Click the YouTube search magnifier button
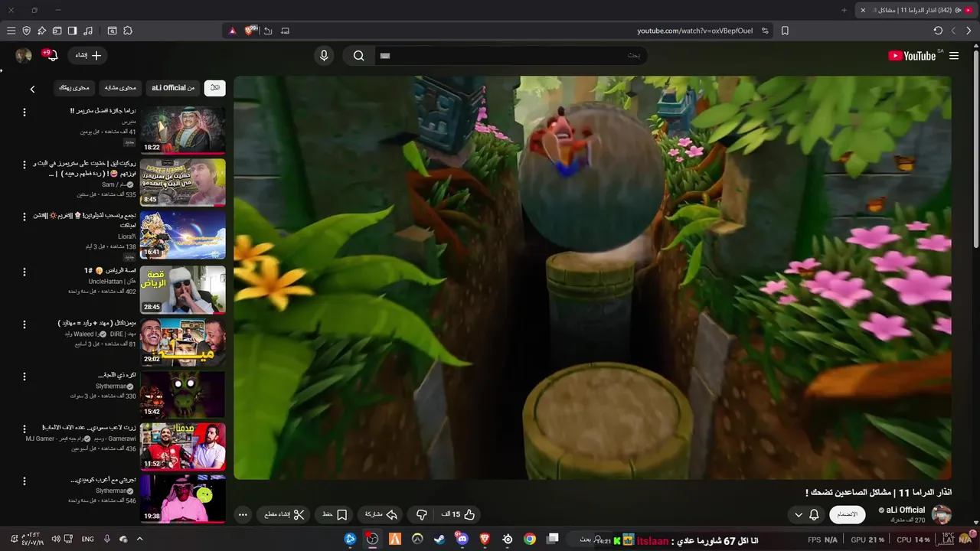The image size is (980, 551). click(x=358, y=56)
